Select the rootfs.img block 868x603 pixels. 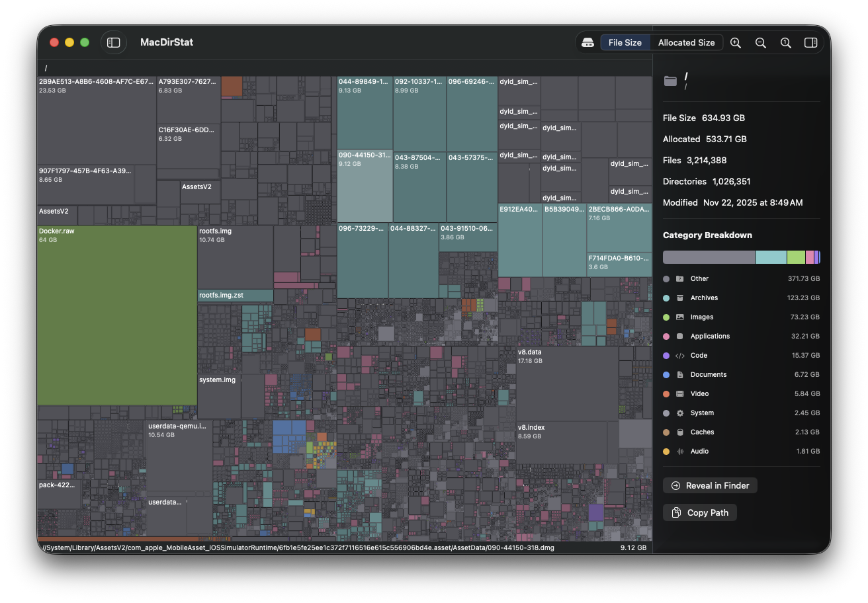point(236,257)
